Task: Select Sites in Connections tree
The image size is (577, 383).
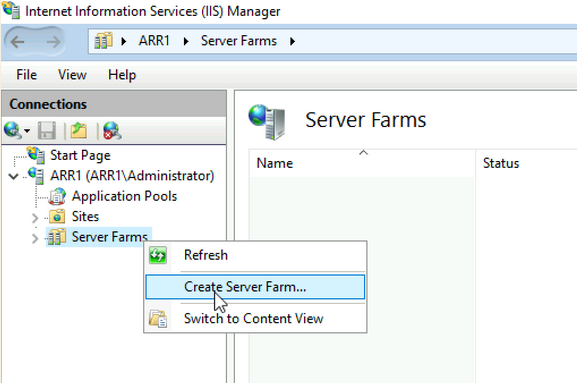Action: point(85,216)
